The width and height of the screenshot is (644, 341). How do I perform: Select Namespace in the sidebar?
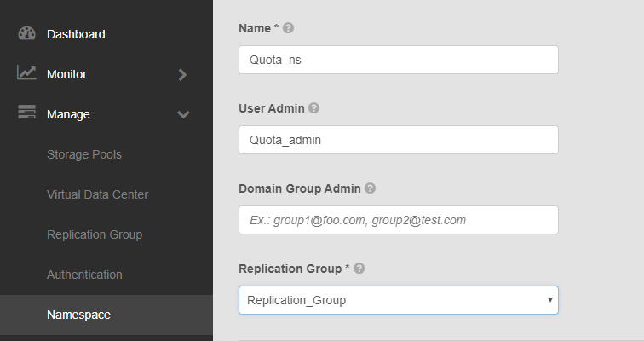pos(79,315)
